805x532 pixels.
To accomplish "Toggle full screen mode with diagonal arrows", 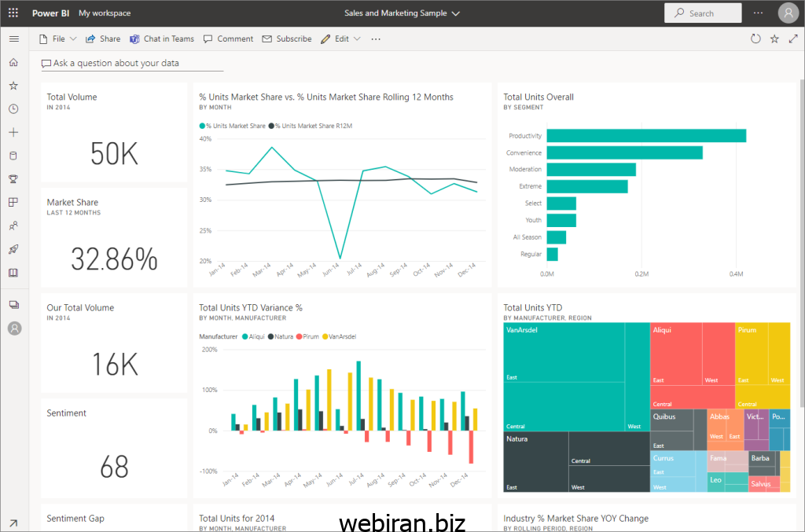I will point(792,39).
